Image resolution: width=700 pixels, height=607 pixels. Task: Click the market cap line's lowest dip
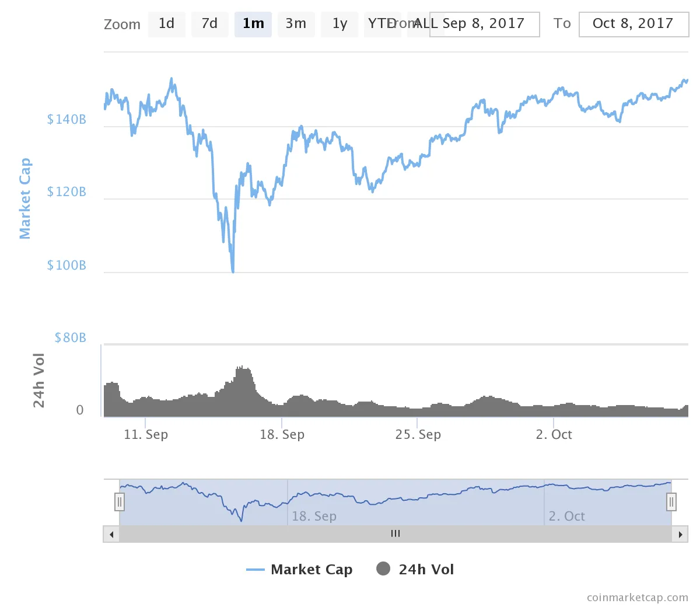point(233,271)
